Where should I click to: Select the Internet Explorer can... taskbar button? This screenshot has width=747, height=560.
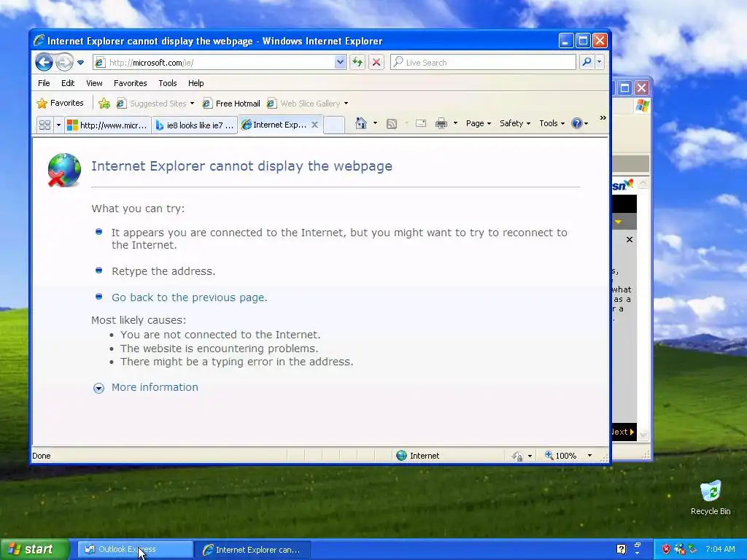tap(253, 550)
